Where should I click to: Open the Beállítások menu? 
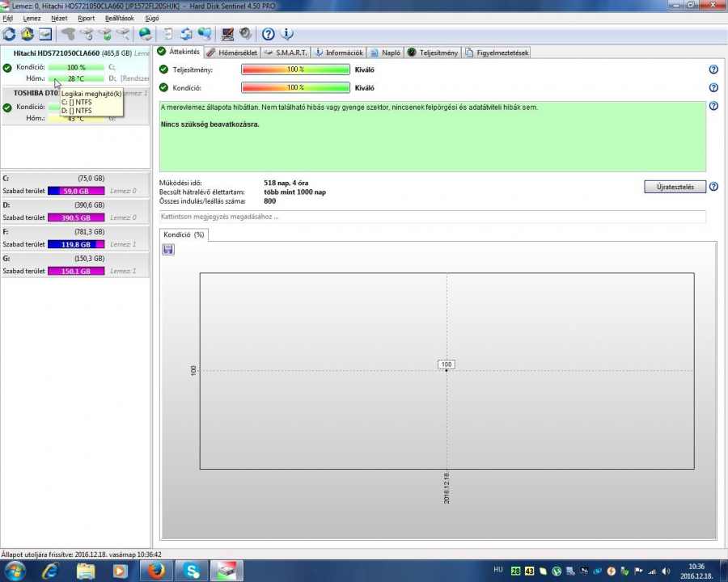120,19
